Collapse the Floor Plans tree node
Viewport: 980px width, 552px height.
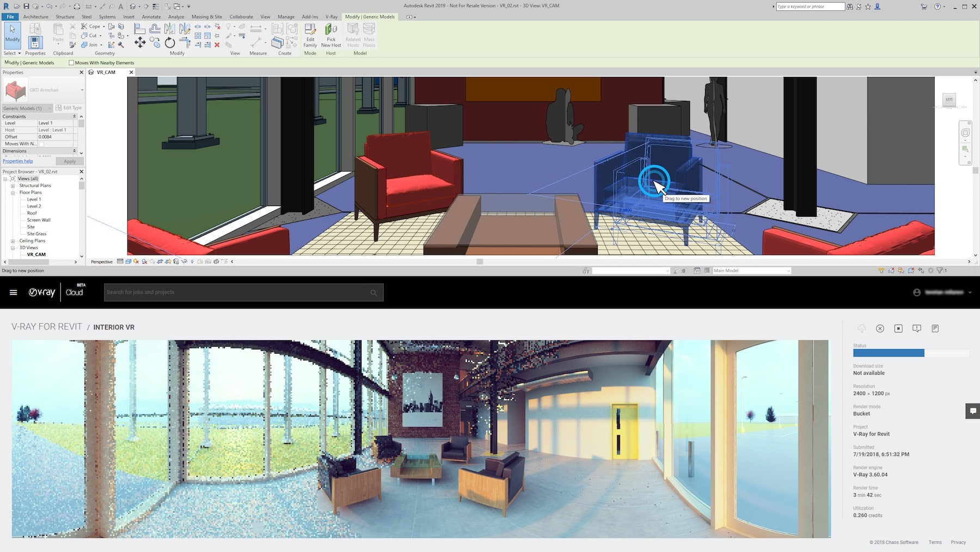[13, 192]
